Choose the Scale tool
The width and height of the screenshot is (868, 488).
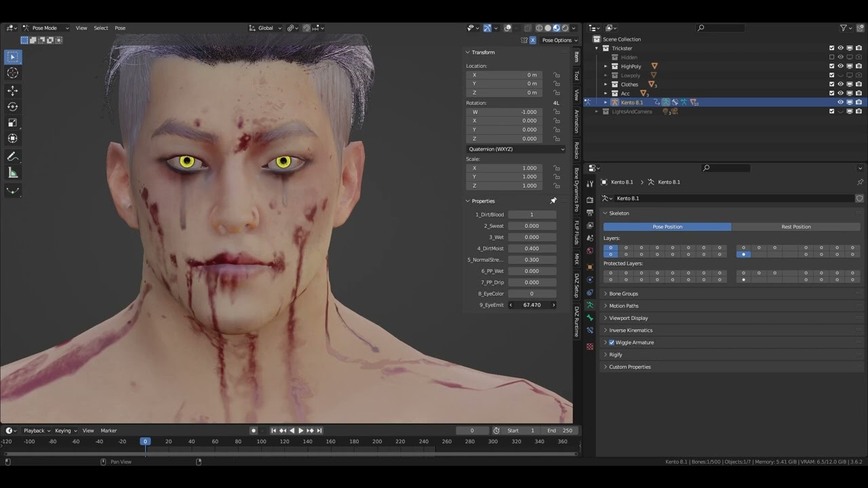tap(12, 123)
